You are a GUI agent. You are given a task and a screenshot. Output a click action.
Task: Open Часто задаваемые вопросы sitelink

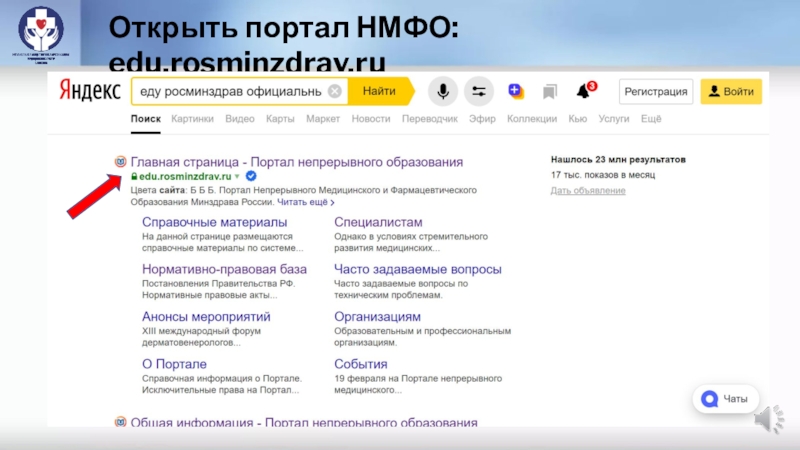418,269
